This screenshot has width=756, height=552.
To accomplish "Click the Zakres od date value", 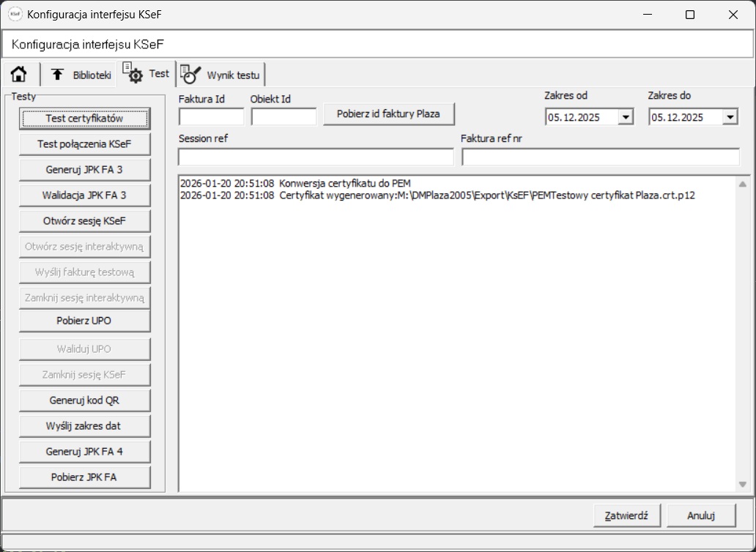I will coord(574,118).
